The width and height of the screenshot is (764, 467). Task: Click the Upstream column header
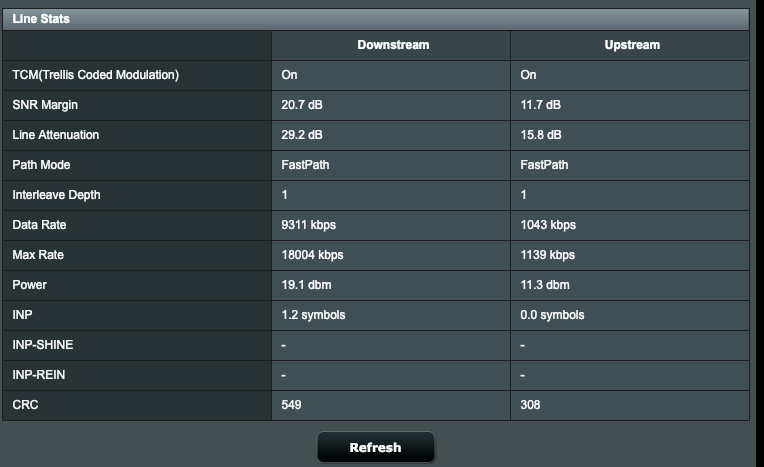(x=632, y=45)
